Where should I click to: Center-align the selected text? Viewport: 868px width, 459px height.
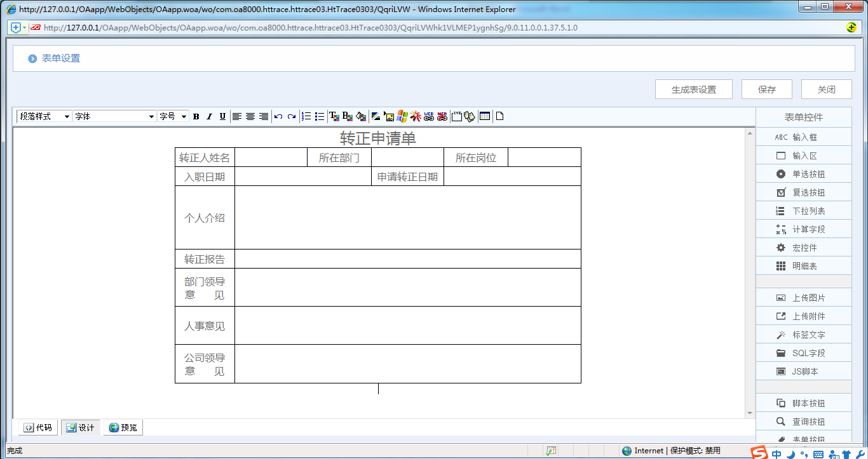tap(250, 116)
